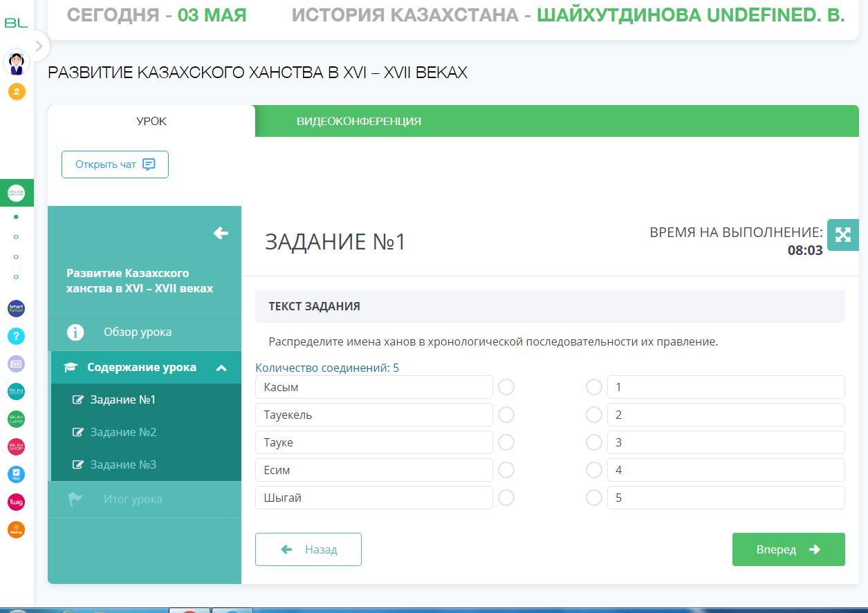Click the lesson title Развитие Казахского ханства in panel
The width and height of the screenshot is (868, 613).
coord(140,281)
